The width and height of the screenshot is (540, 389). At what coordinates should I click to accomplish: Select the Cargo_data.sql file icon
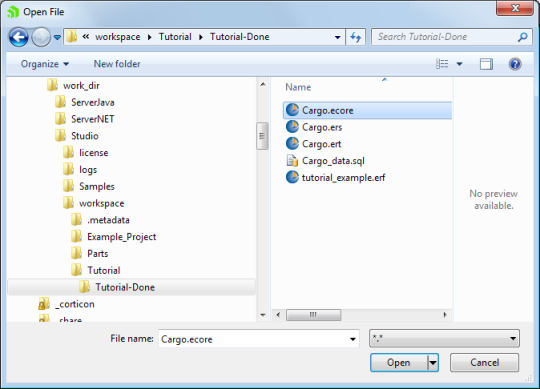(292, 160)
